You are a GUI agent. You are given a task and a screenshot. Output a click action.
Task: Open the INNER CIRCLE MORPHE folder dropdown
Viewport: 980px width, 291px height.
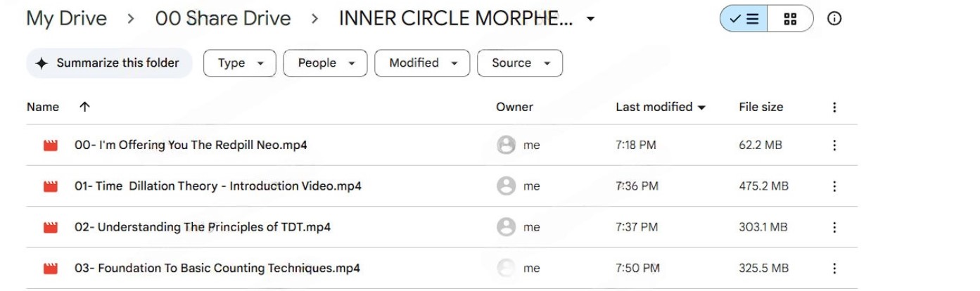[x=590, y=19]
